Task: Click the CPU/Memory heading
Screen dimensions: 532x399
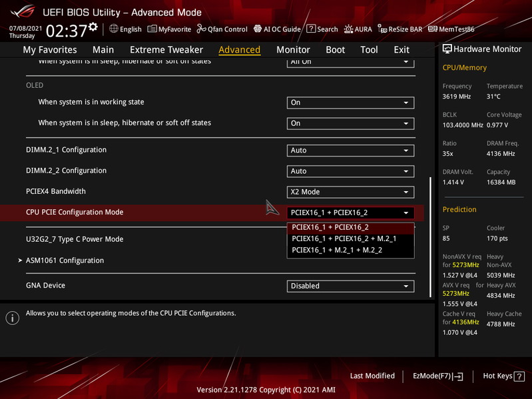Action: [465, 68]
